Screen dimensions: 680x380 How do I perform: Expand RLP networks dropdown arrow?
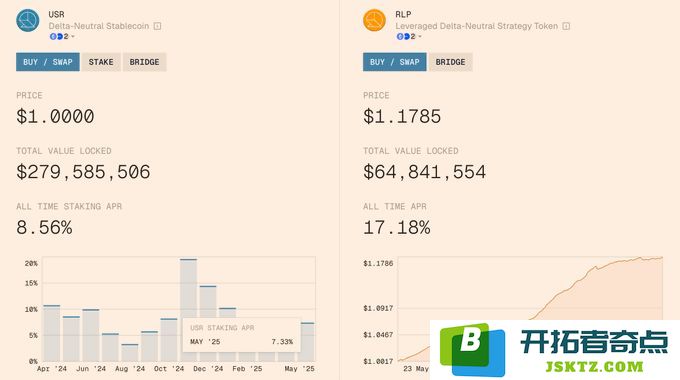420,36
